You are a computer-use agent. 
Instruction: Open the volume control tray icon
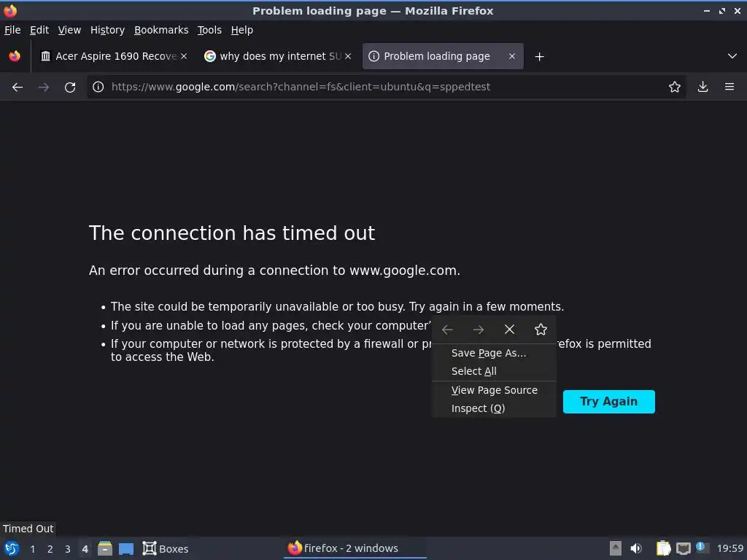pyautogui.click(x=635, y=548)
